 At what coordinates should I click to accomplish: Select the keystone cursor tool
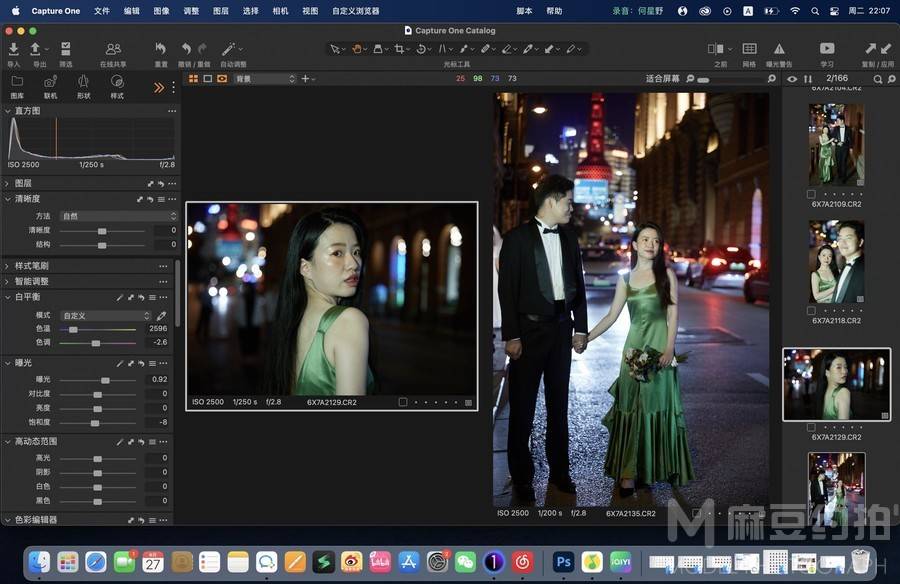tap(443, 49)
